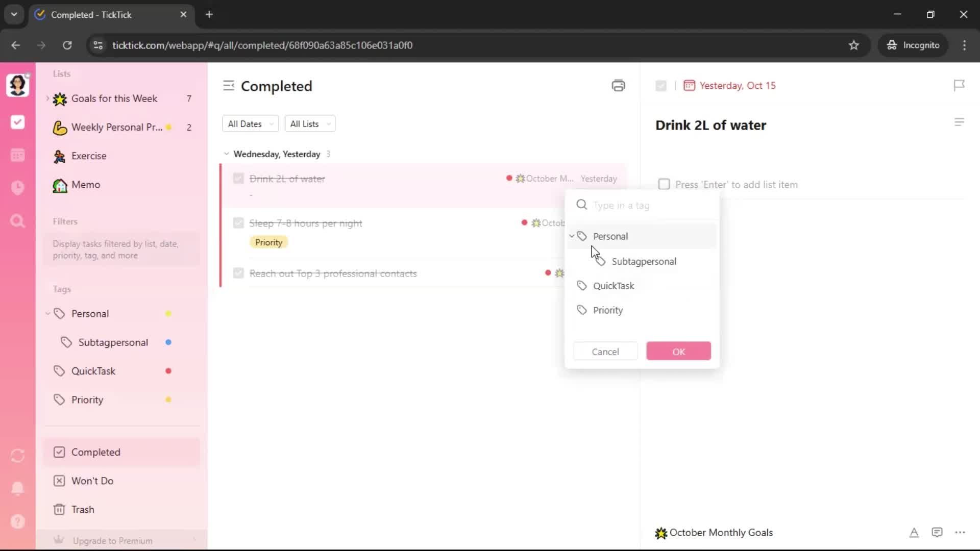Open the Pomodoro focus timer icon
Image resolution: width=980 pixels, height=551 pixels.
click(x=18, y=188)
